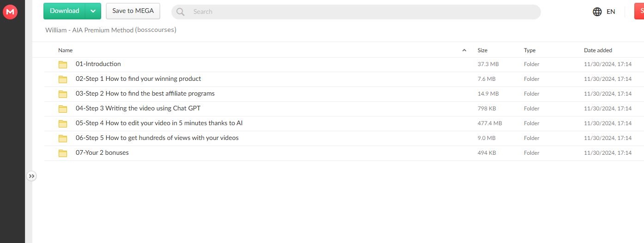Toggle sort order arrow in Name column
The image size is (644, 243).
tap(464, 50)
